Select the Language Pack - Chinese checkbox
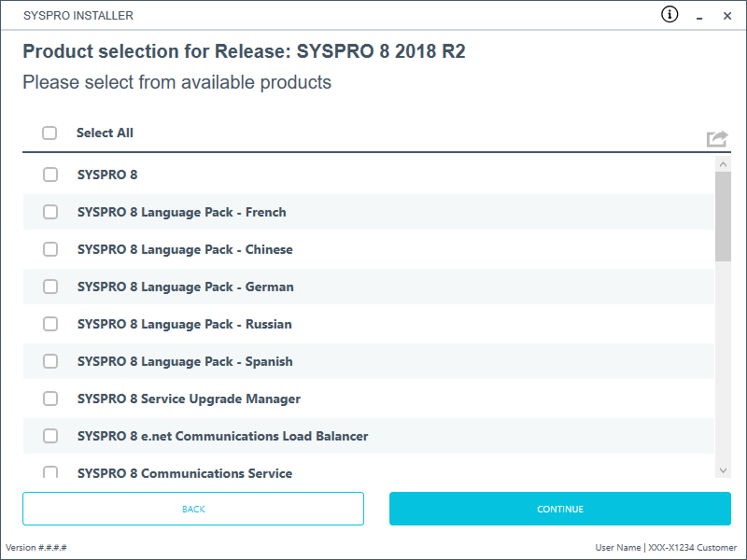The width and height of the screenshot is (747, 560). (50, 249)
